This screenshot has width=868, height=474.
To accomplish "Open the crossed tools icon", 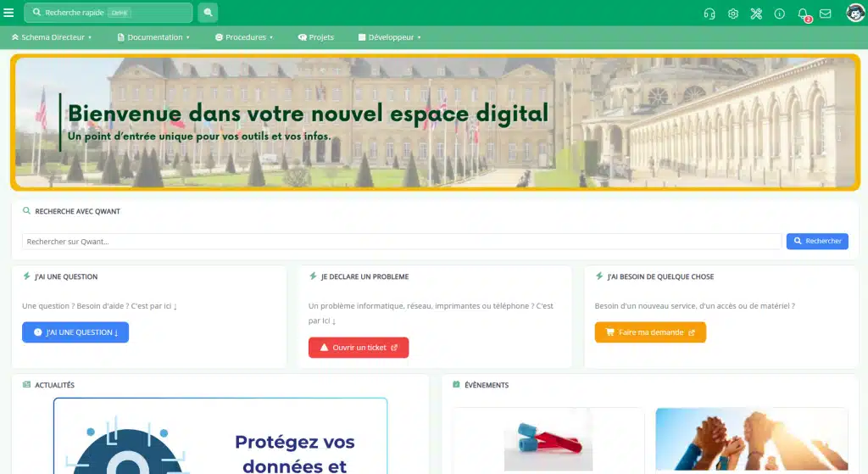I will click(756, 14).
